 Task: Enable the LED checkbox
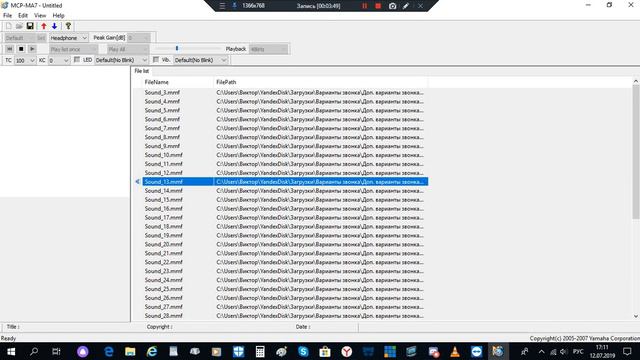coord(77,60)
